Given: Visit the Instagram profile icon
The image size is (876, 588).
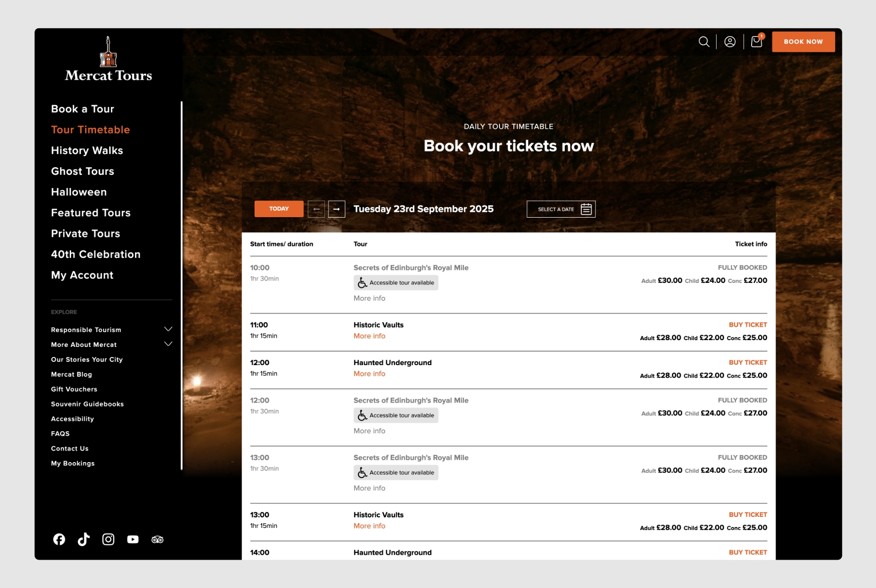Looking at the screenshot, I should coord(109,539).
